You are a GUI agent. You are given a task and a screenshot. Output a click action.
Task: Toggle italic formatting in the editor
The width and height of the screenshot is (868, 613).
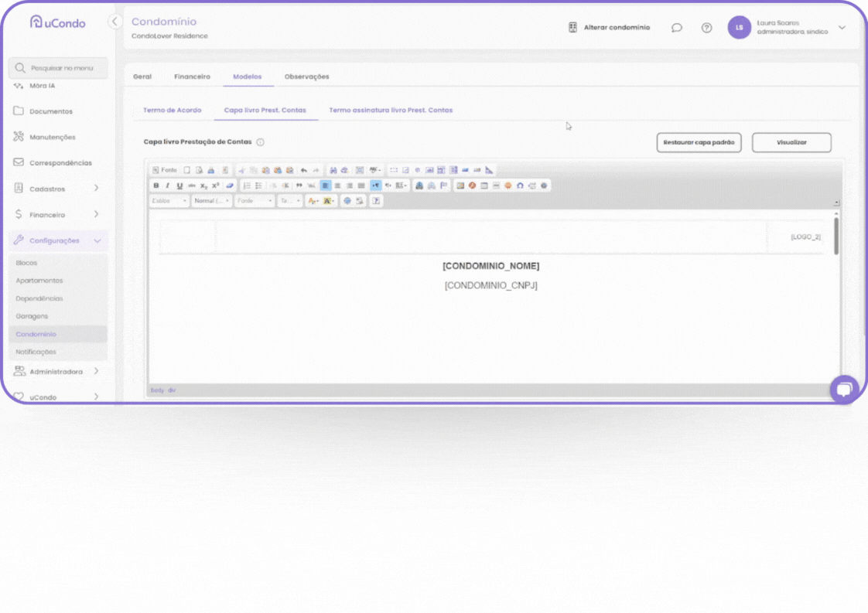tap(168, 186)
